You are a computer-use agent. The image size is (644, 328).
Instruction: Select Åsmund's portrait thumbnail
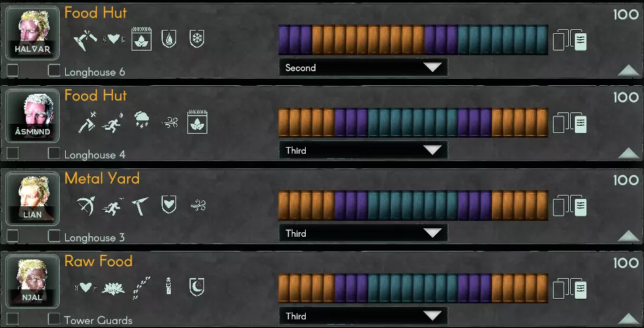33,116
